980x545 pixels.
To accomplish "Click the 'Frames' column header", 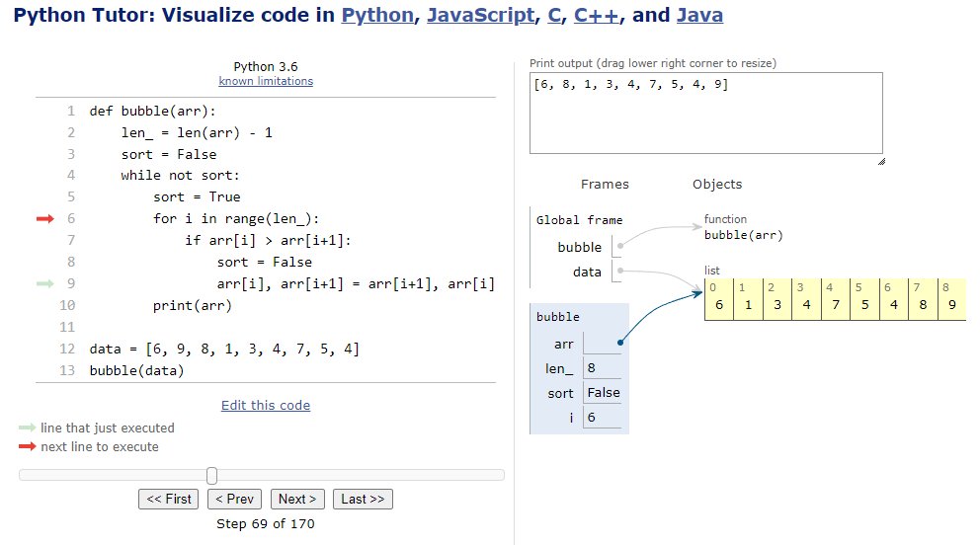I will point(605,185).
